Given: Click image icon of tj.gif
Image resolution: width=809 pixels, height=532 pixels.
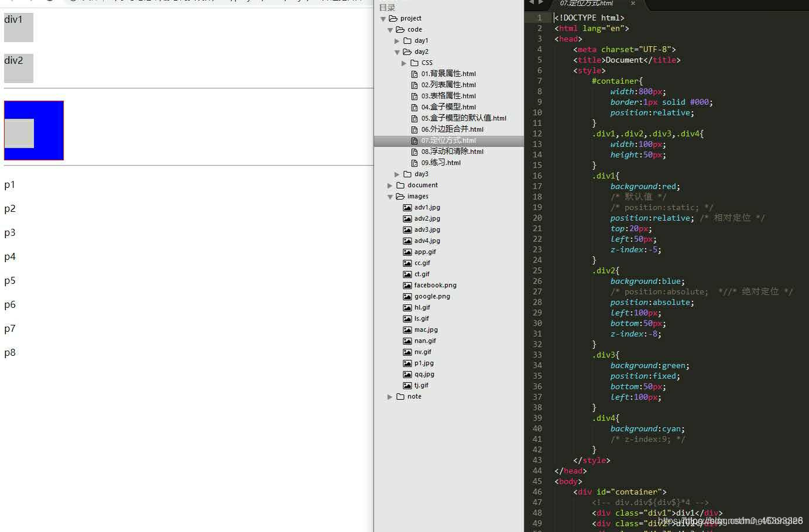Looking at the screenshot, I should (x=407, y=385).
